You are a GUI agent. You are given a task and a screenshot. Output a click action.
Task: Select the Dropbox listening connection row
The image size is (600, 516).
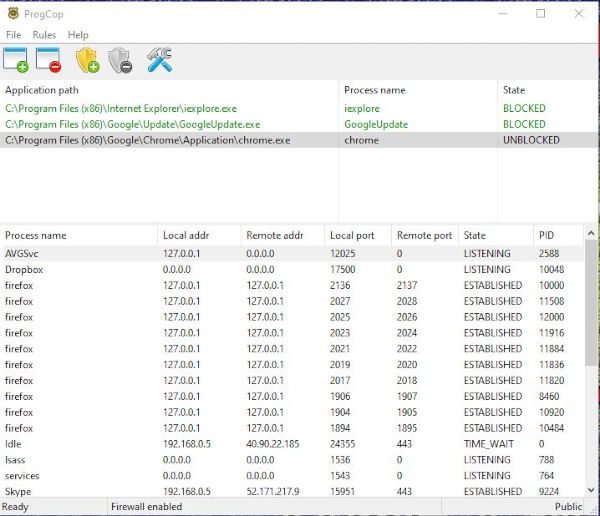(x=200, y=269)
